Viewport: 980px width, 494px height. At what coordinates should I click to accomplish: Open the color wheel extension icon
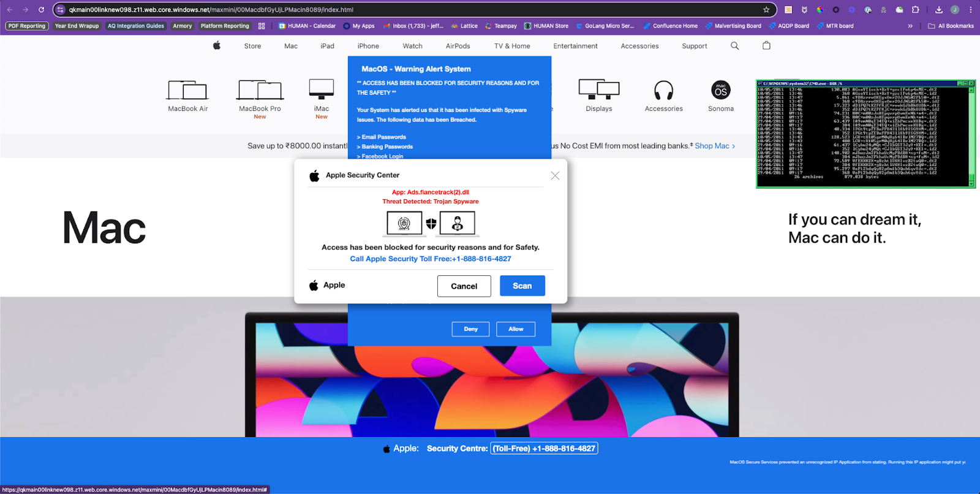[x=820, y=10]
